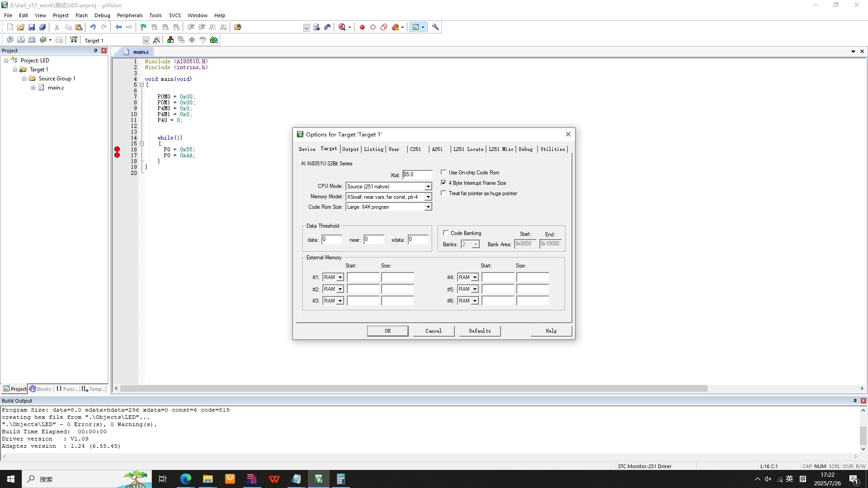Image resolution: width=868 pixels, height=488 pixels.
Task: Click the Open file icon
Action: [21, 27]
